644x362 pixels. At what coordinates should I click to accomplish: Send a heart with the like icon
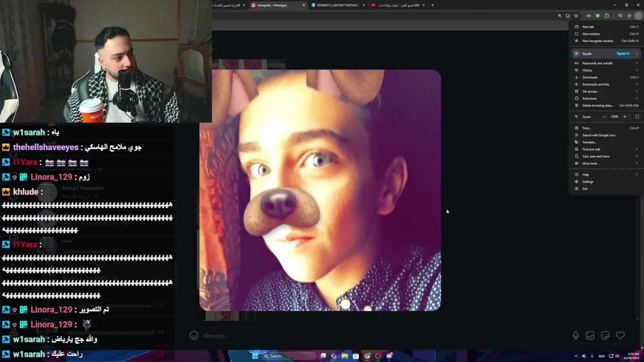click(620, 335)
